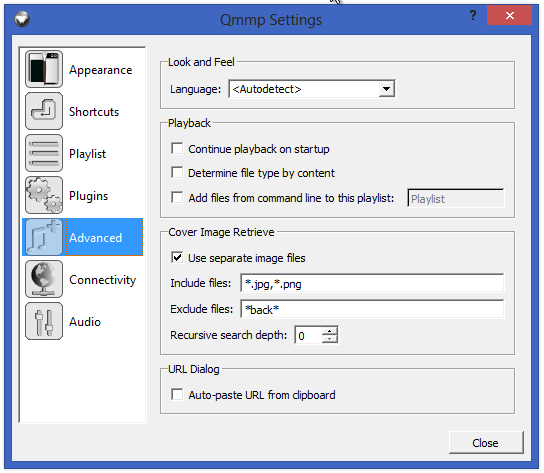Viewport: 544px width, 473px height.
Task: Open the Plugins section label
Action: pos(88,196)
